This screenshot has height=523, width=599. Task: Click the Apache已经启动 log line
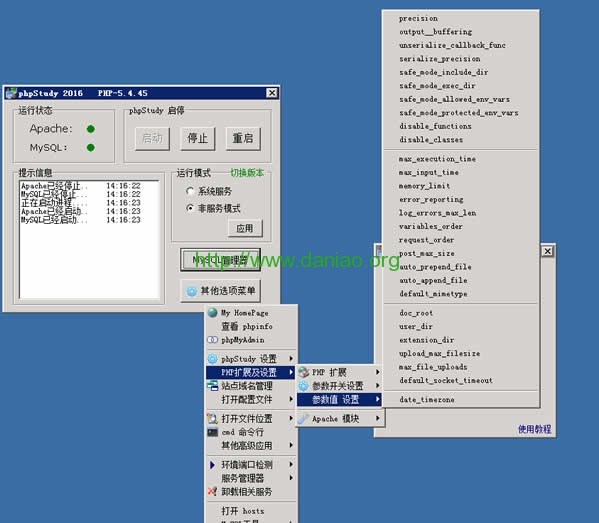81,211
